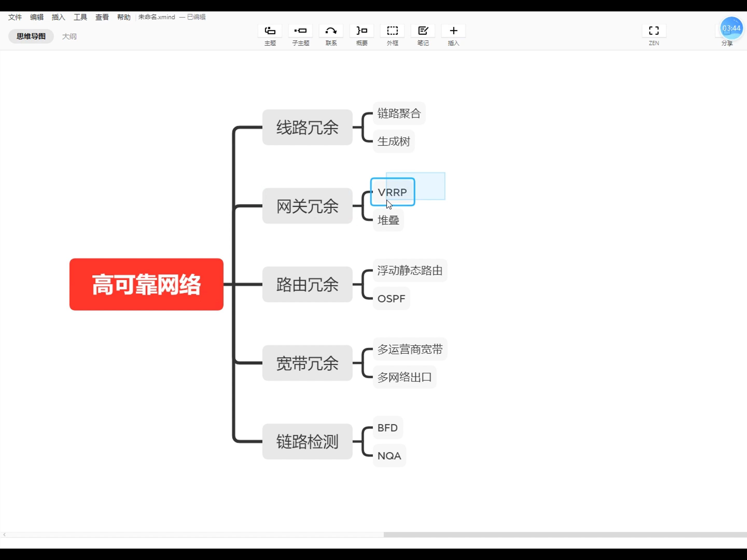Click the 概要 (Summary) toolbar icon
The width and height of the screenshot is (747, 560).
(362, 31)
